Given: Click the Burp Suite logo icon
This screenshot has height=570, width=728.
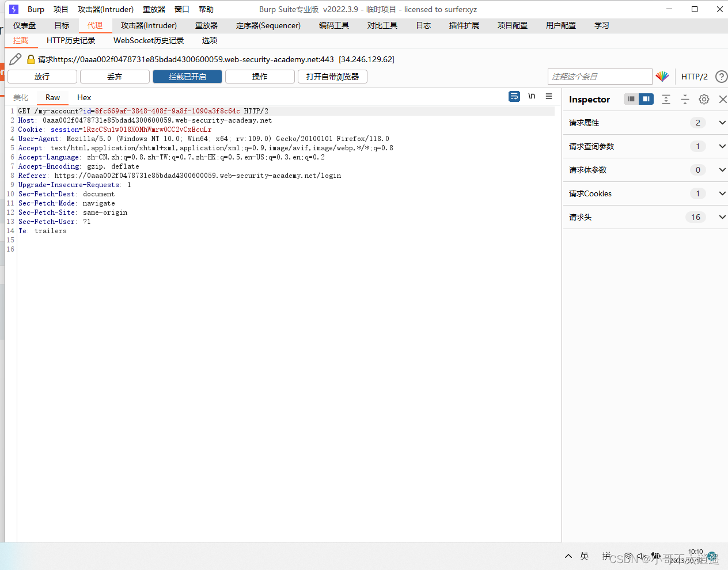Looking at the screenshot, I should pyautogui.click(x=14, y=9).
